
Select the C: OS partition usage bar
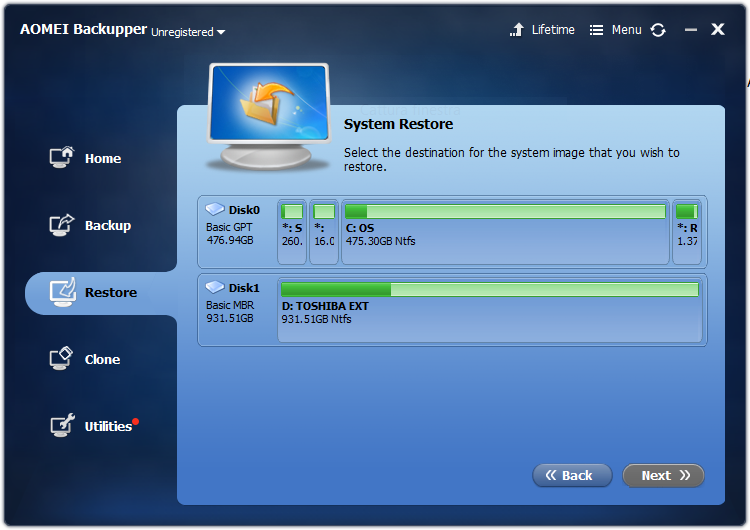click(505, 211)
